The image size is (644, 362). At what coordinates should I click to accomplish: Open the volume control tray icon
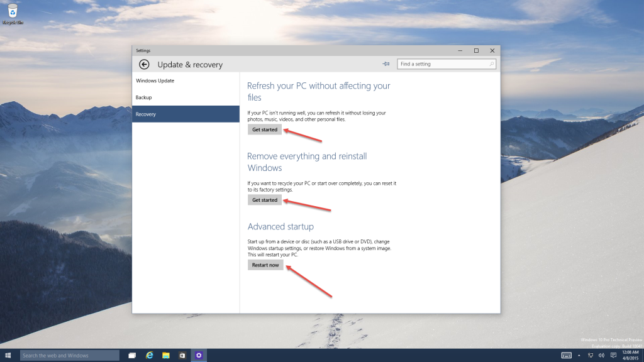pos(601,356)
